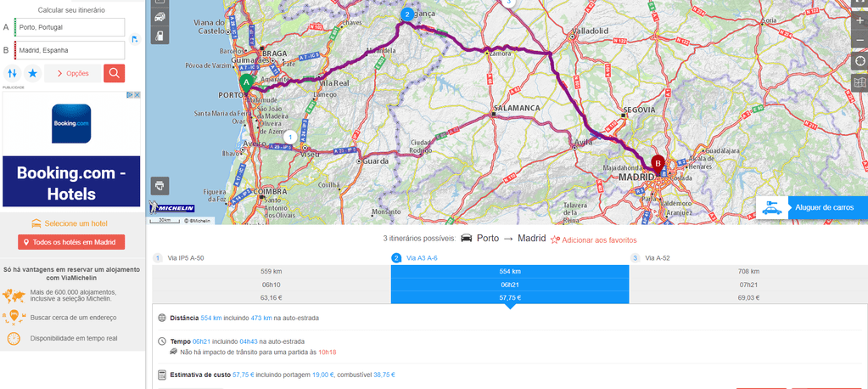Close the Booking.com ad with its X icon
This screenshot has height=389, width=868.
tap(137, 95)
